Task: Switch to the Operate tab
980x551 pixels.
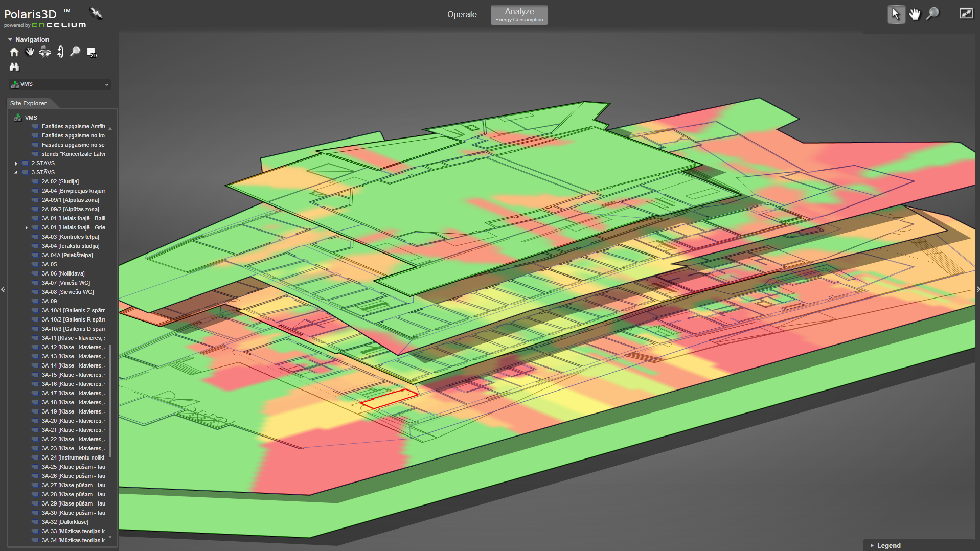Action: (x=462, y=15)
